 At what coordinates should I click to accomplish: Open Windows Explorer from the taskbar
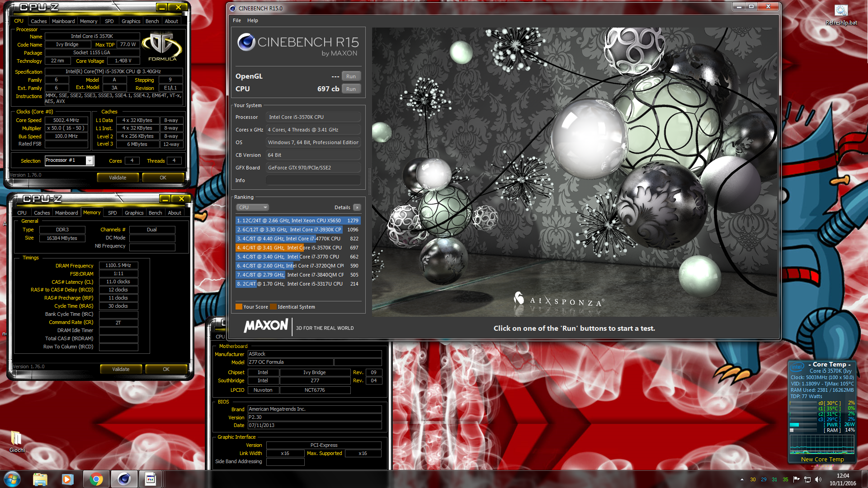[40, 479]
